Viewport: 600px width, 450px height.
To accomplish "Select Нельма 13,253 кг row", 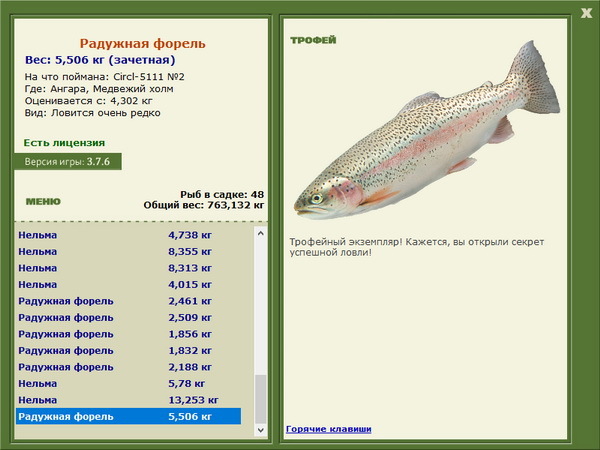I will click(x=129, y=399).
